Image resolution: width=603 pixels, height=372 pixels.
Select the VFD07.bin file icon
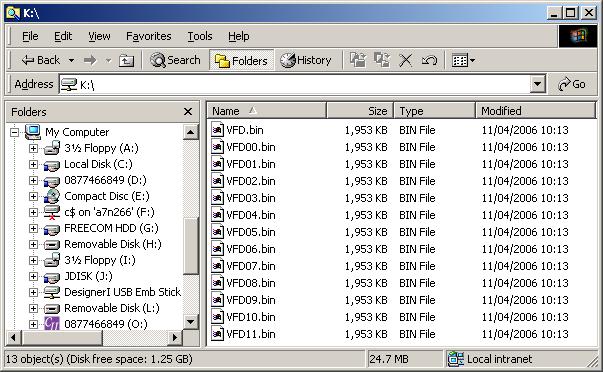pyautogui.click(x=217, y=266)
